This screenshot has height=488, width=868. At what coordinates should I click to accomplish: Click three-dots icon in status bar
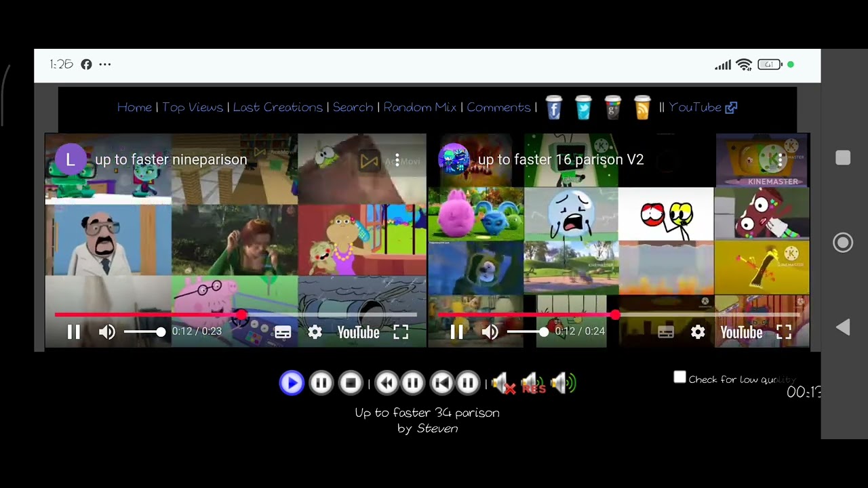(104, 64)
